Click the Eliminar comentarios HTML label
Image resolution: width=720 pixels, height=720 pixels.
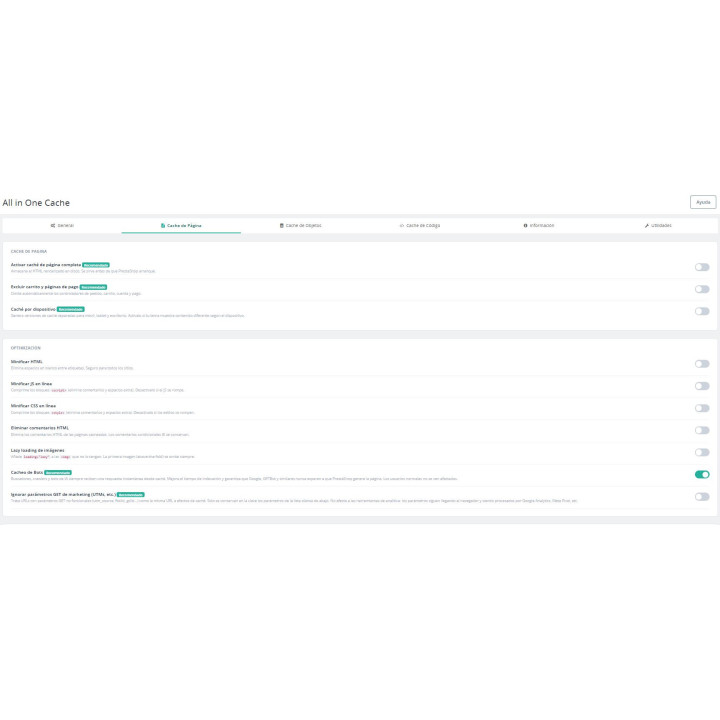coord(39,428)
